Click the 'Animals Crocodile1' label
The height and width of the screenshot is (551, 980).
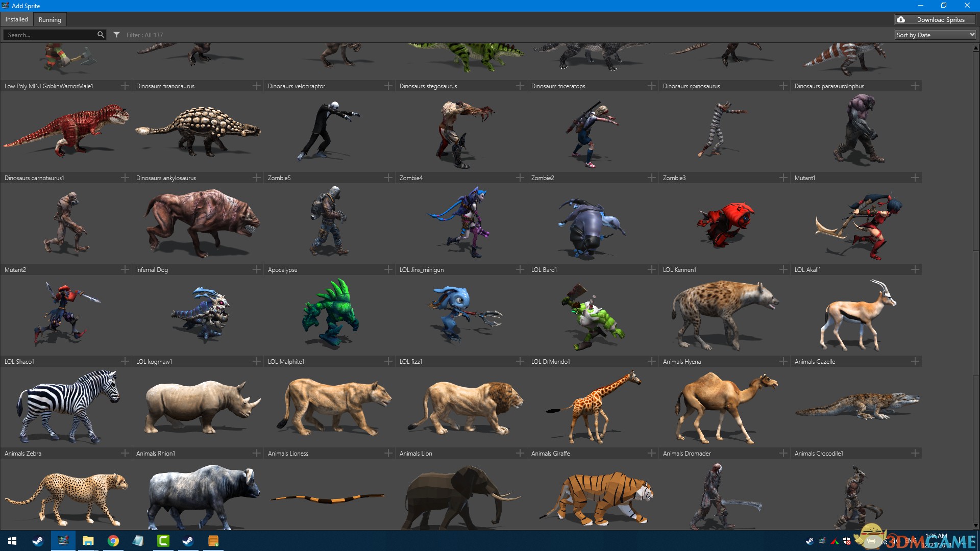tap(819, 453)
